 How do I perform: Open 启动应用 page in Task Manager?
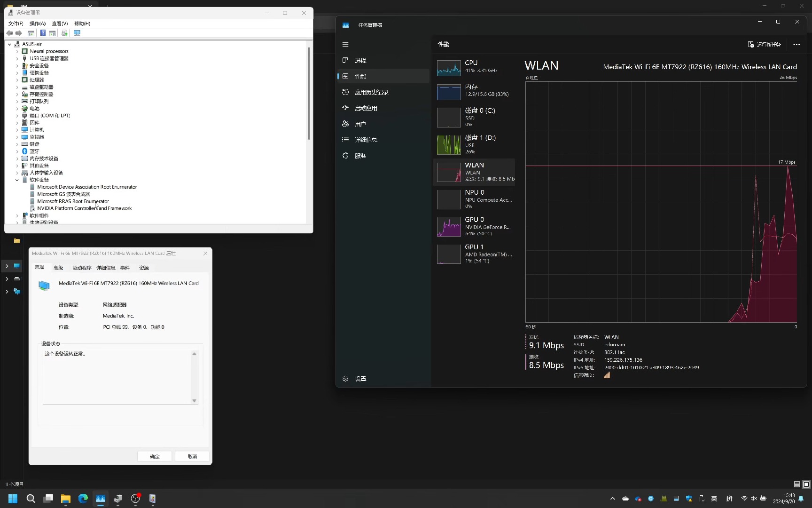click(383, 108)
